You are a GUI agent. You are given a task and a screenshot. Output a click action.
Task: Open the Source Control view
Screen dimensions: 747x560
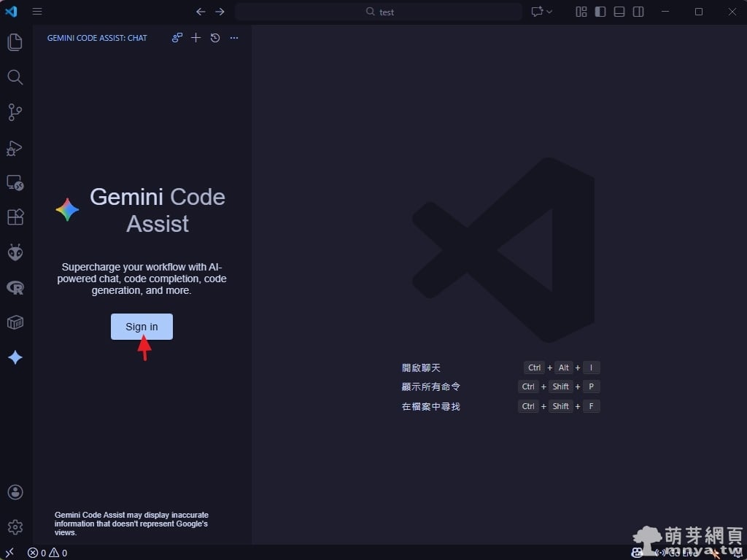pos(15,112)
